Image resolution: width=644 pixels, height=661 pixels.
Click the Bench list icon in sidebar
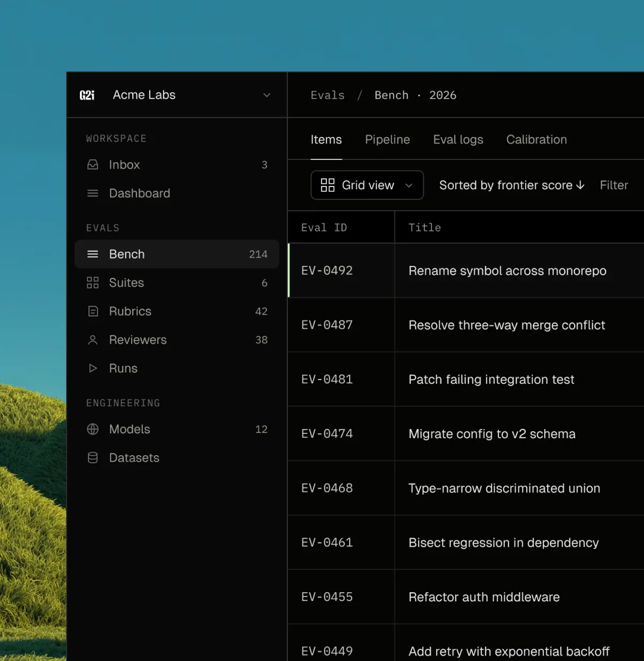click(93, 254)
